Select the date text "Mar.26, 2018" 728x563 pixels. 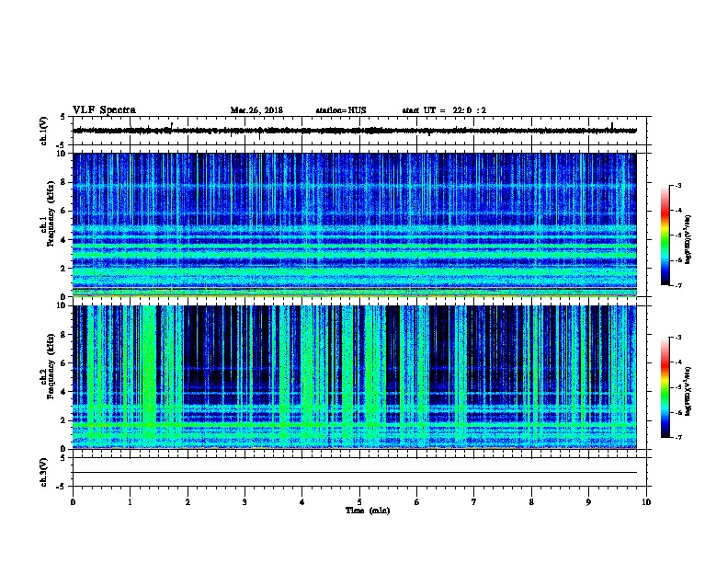(256, 110)
